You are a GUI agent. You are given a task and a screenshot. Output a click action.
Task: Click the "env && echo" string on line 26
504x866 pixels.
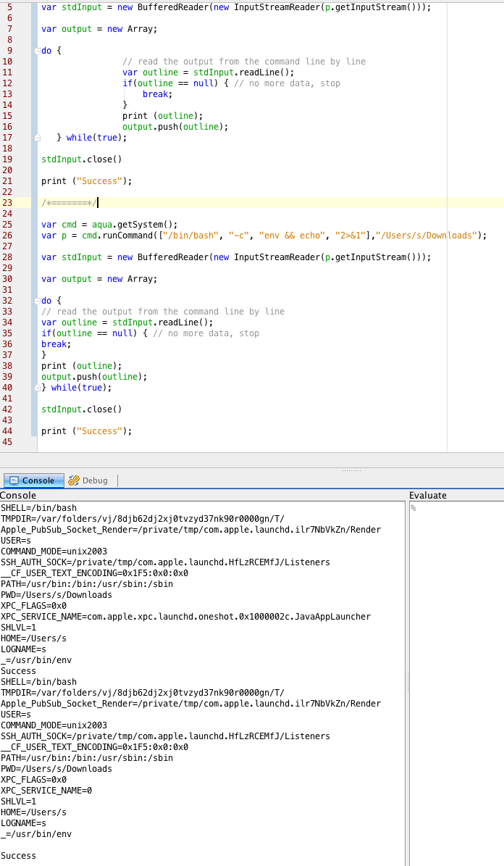point(292,236)
